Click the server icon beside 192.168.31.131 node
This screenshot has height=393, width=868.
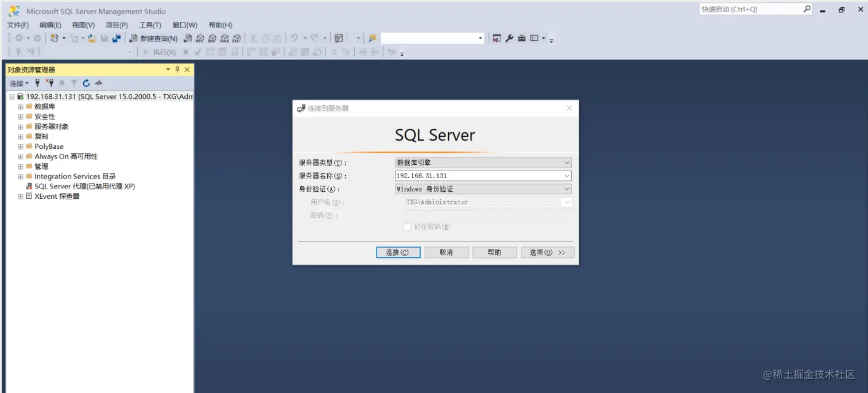tap(21, 97)
